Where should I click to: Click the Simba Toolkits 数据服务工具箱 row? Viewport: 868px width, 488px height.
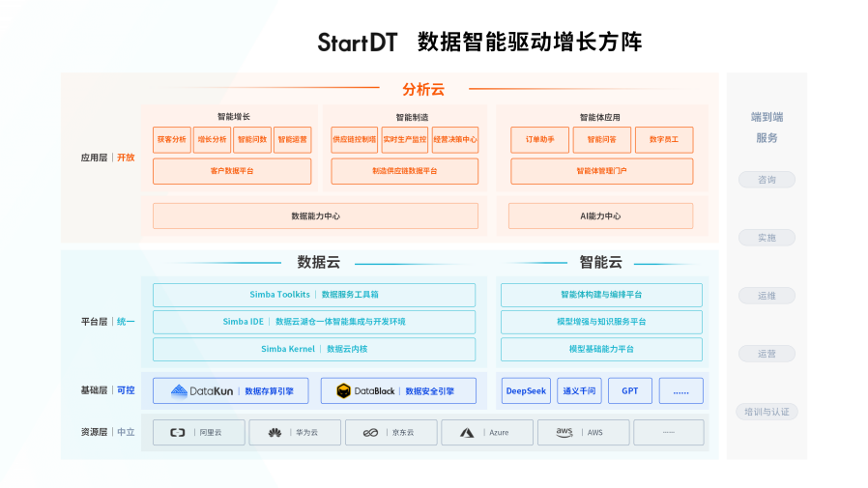314,295
